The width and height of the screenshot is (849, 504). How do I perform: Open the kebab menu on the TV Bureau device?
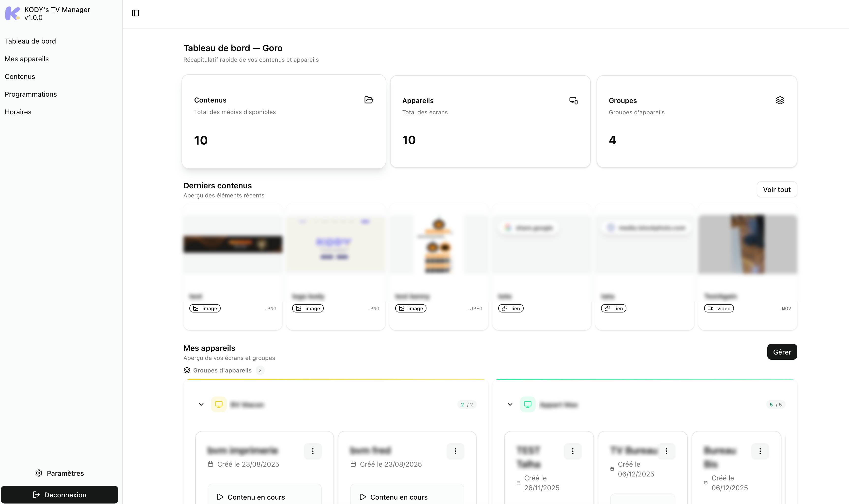(666, 451)
